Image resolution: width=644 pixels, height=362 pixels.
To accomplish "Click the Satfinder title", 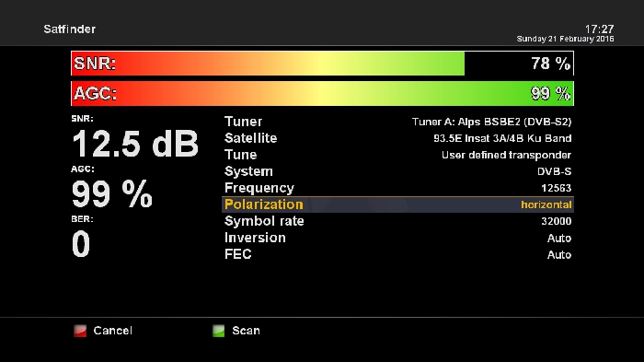I will pyautogui.click(x=69, y=29).
